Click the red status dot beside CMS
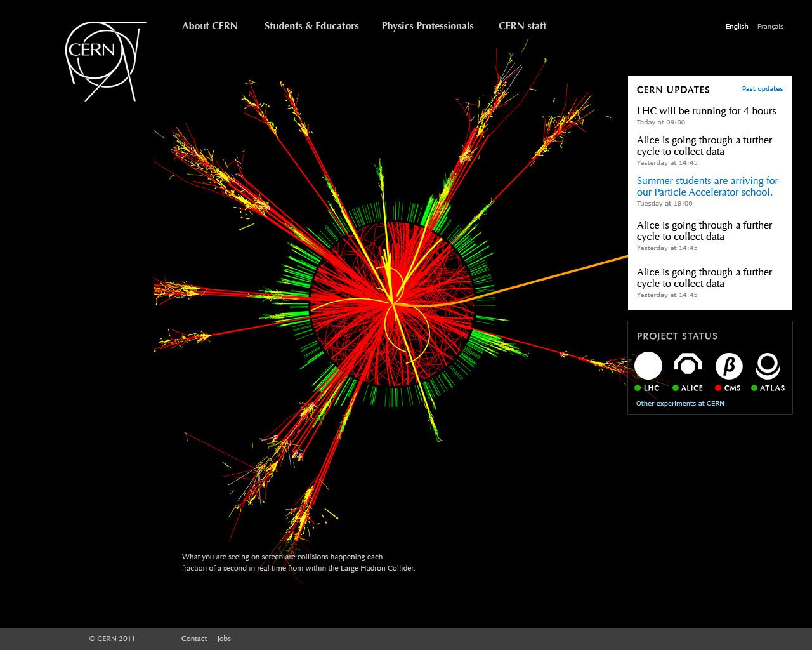 (x=718, y=388)
